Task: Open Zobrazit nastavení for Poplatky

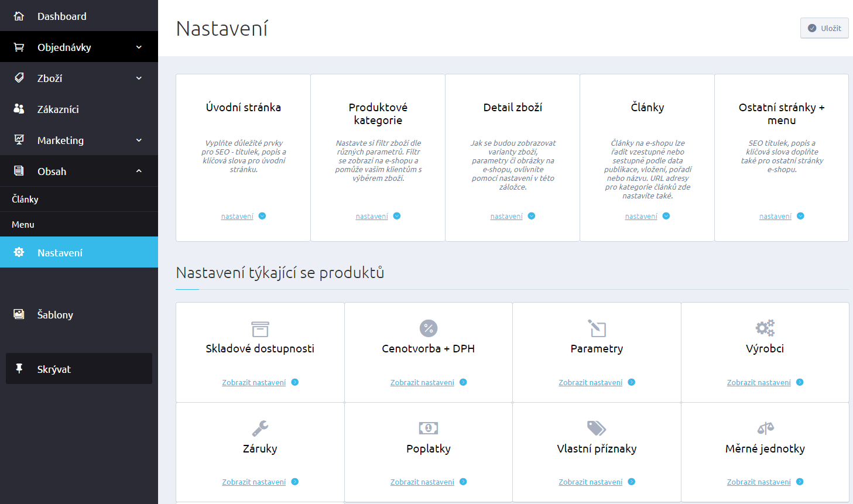Action: pyautogui.click(x=422, y=482)
